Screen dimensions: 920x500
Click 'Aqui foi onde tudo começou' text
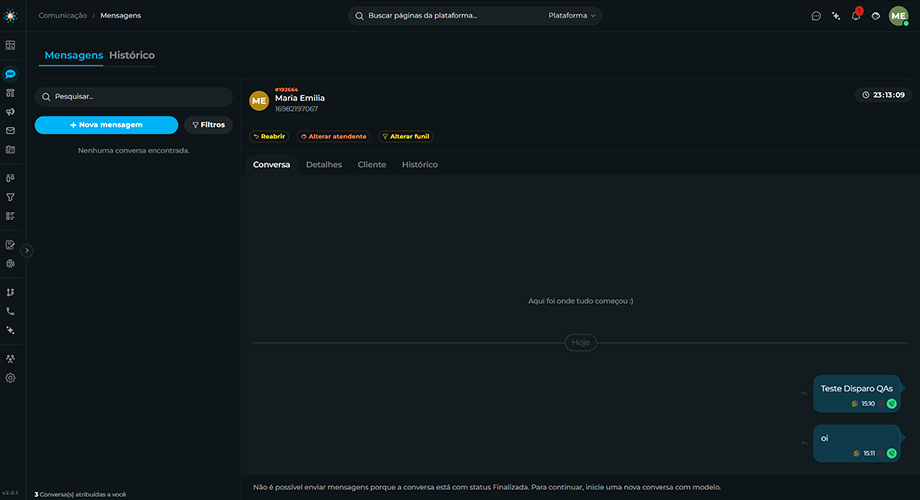click(x=581, y=301)
